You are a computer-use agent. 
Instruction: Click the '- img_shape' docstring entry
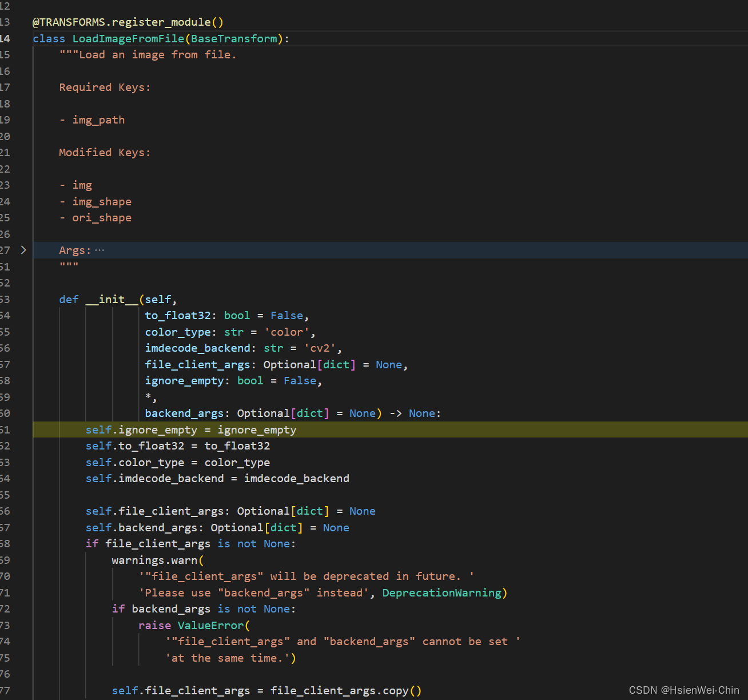coord(96,202)
